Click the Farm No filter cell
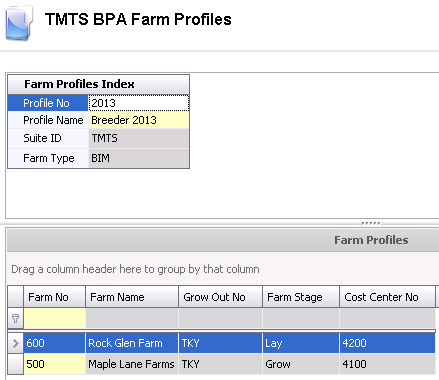Image resolution: width=439 pixels, height=380 pixels. tap(54, 318)
